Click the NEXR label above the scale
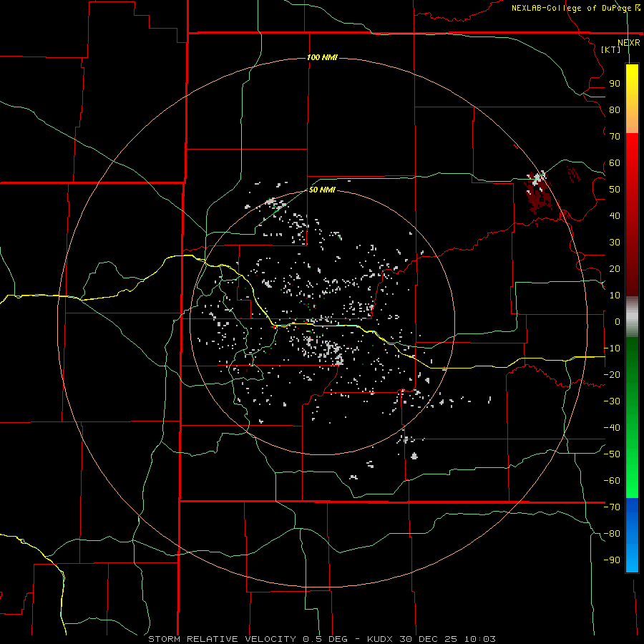644x644 pixels. click(629, 43)
